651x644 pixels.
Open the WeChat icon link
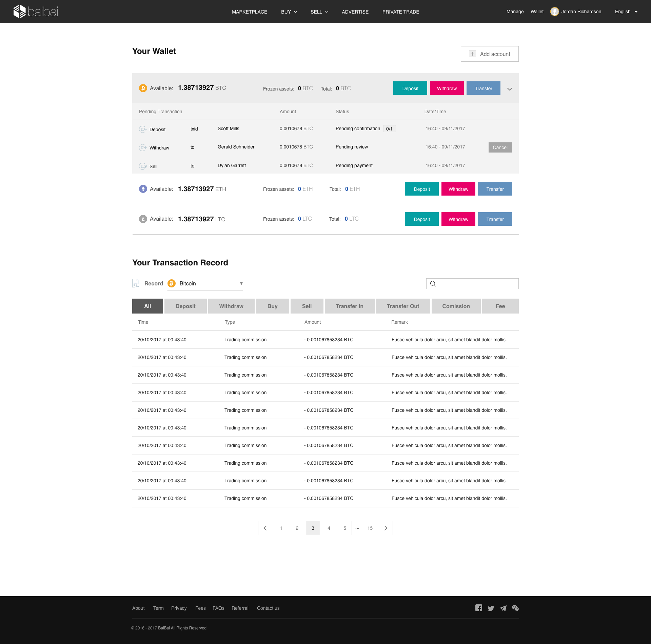click(x=515, y=608)
